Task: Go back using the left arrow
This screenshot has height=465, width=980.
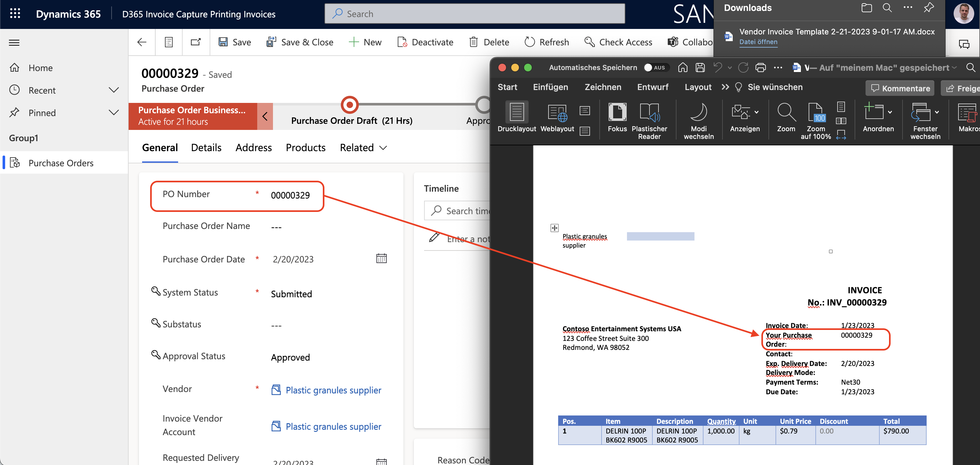Action: coord(142,42)
